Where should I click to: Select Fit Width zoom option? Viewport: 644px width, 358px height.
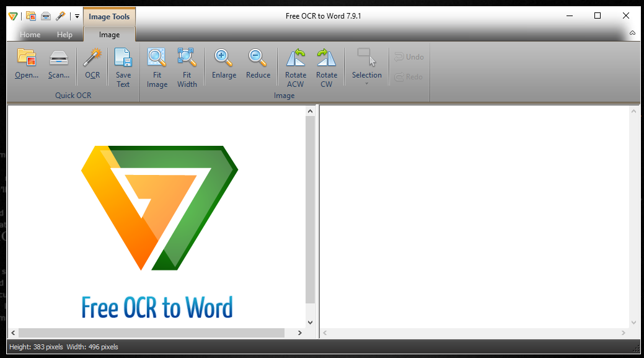tap(187, 68)
